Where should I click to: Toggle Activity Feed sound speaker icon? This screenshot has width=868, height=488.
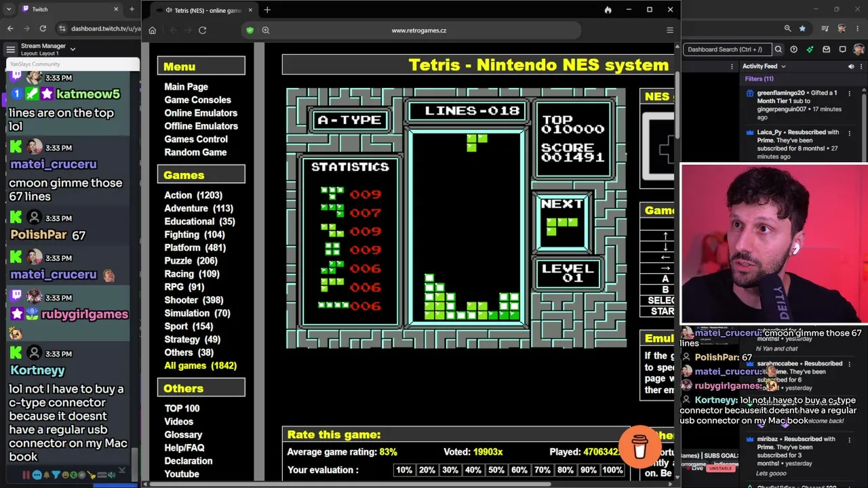point(851,66)
